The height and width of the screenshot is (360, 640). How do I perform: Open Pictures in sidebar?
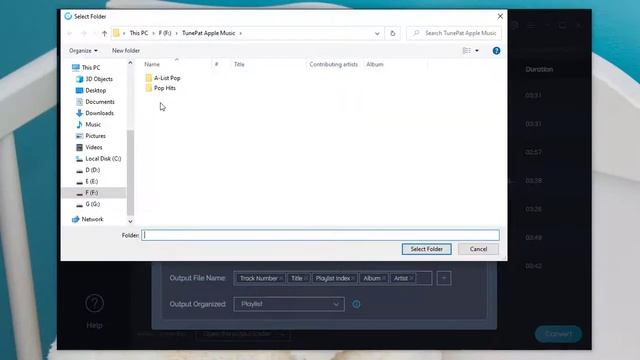pos(91,136)
